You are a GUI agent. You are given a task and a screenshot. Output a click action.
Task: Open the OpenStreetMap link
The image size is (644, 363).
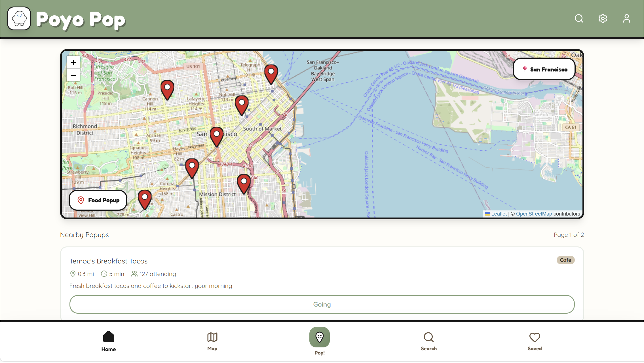[x=534, y=214]
